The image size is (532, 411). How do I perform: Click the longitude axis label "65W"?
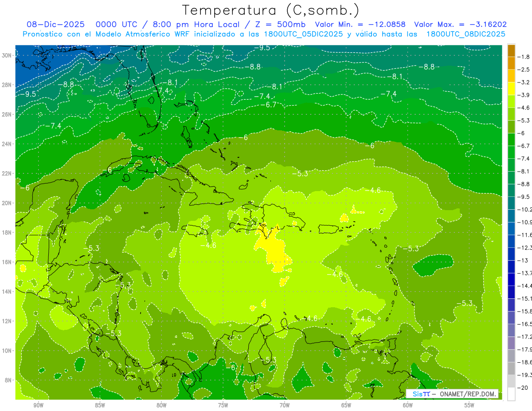tap(346, 405)
